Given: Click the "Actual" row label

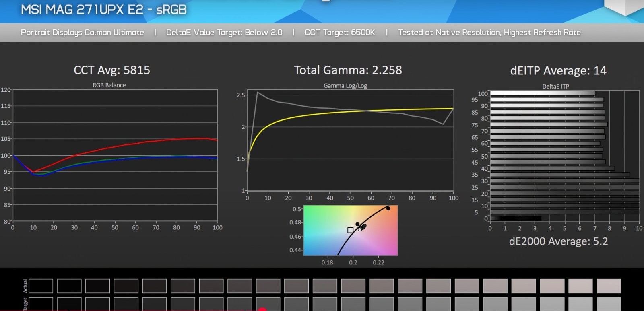Looking at the screenshot, I should [x=25, y=286].
